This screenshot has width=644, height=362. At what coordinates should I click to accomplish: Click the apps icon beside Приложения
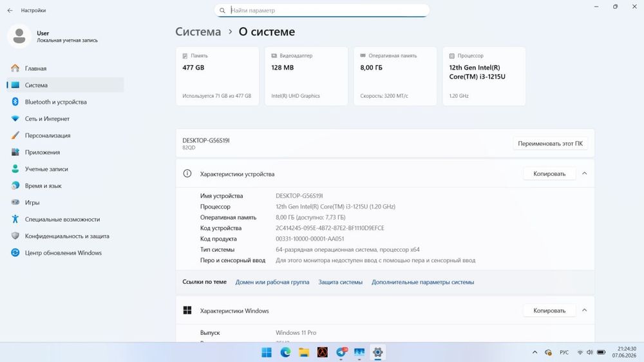[x=15, y=152]
